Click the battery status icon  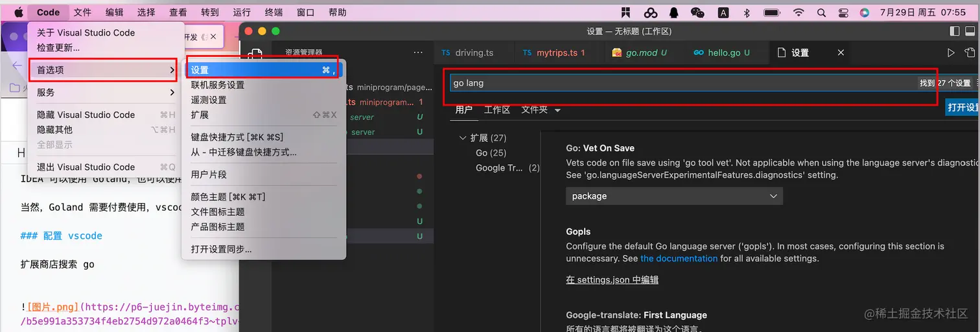click(x=772, y=12)
